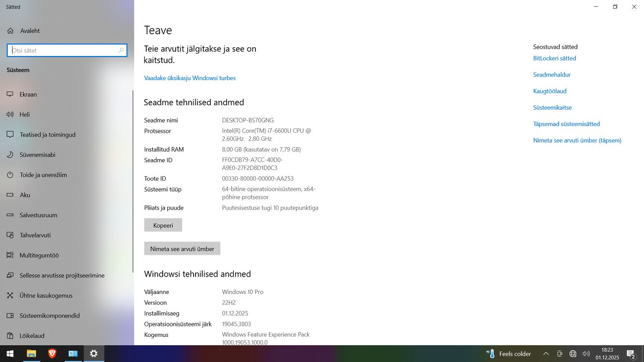Open Vaadake üksikasju Windowsi turbes link

tap(190, 78)
